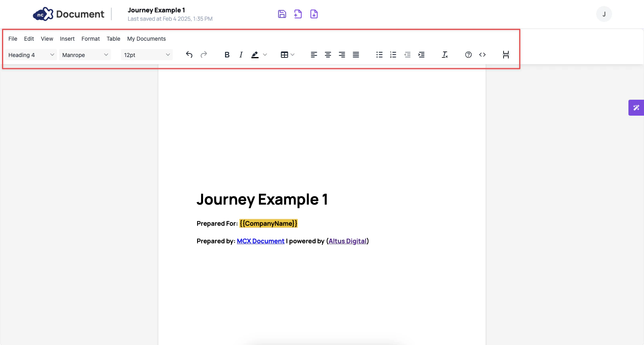Toggle italic formatting

click(241, 55)
